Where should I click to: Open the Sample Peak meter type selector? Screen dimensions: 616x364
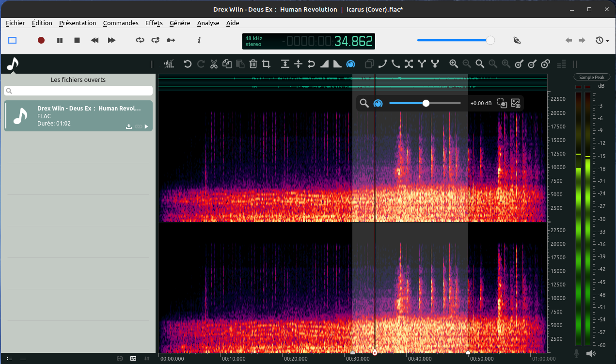(x=592, y=78)
